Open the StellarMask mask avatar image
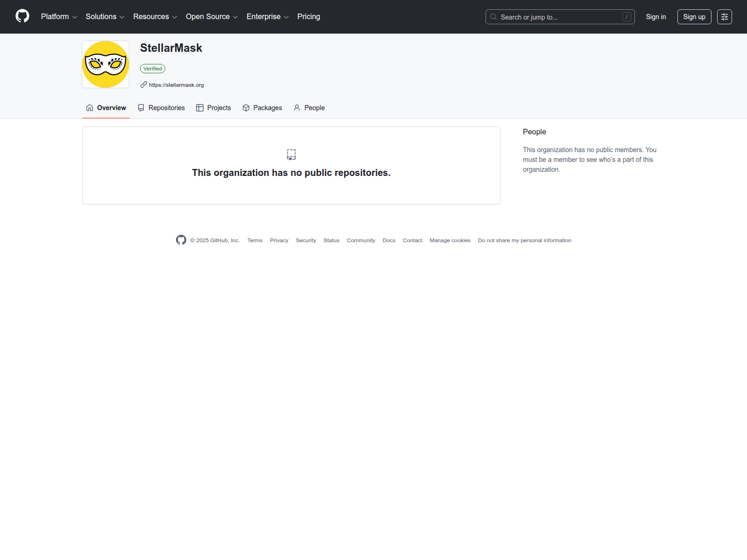Image resolution: width=747 pixels, height=560 pixels. coord(106,64)
